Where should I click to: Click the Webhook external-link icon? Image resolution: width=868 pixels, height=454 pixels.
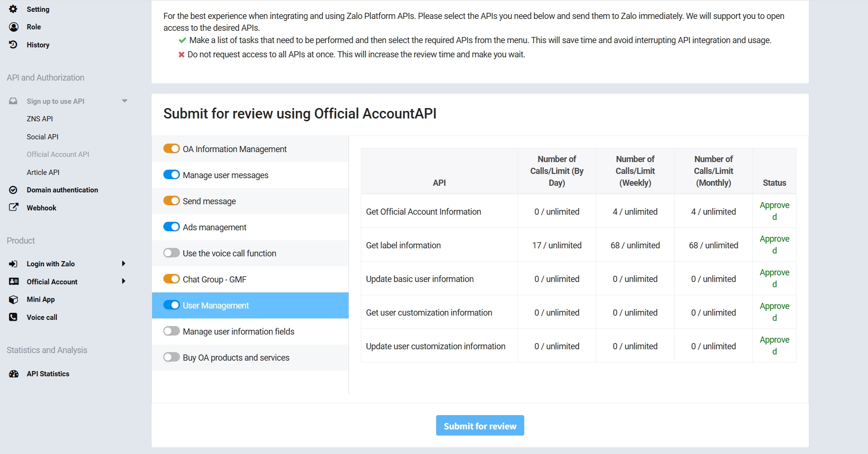tap(13, 208)
